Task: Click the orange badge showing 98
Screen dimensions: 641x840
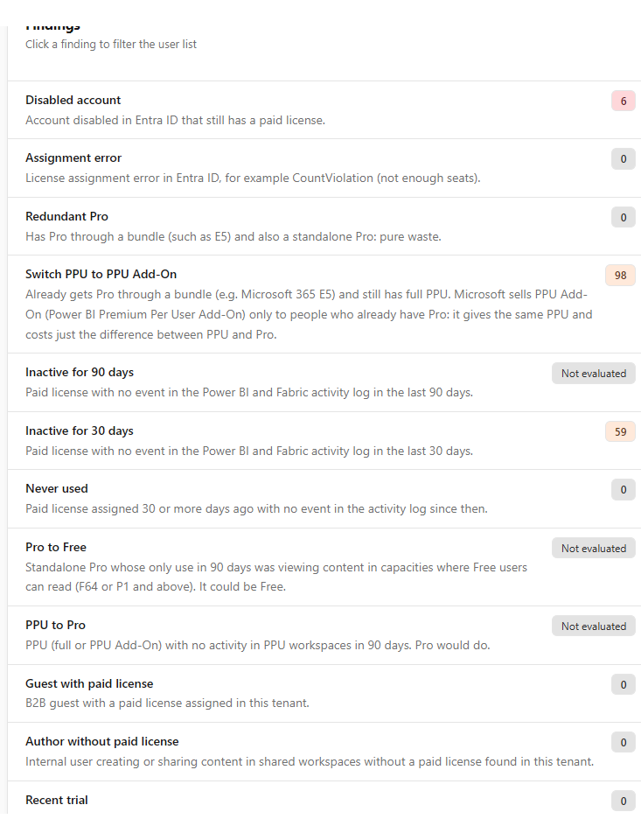Action: [620, 276]
